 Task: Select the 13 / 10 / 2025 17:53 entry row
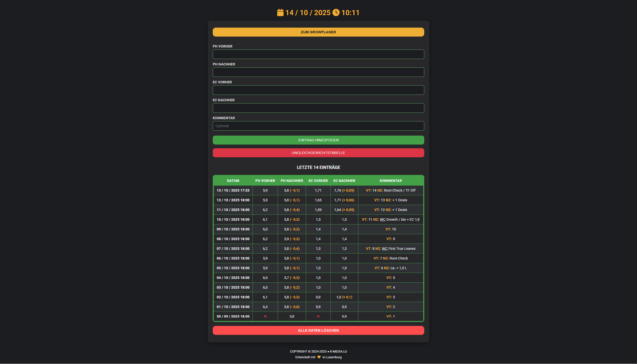pos(233,190)
